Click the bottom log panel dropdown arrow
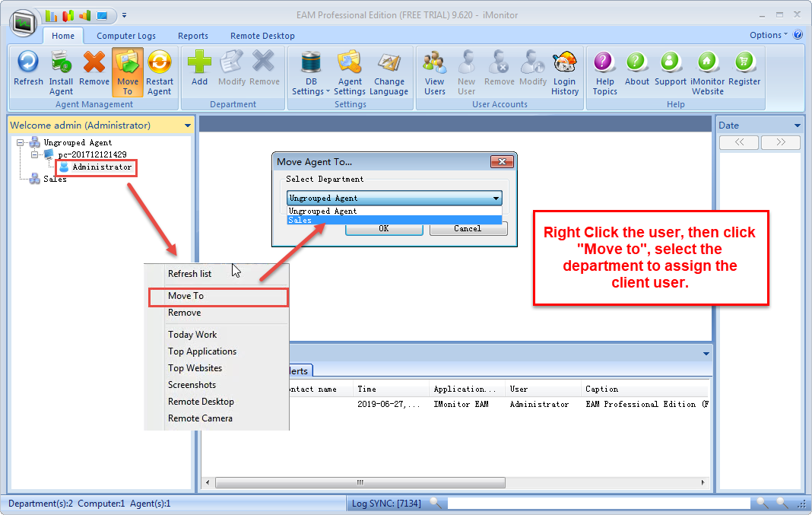 [706, 354]
